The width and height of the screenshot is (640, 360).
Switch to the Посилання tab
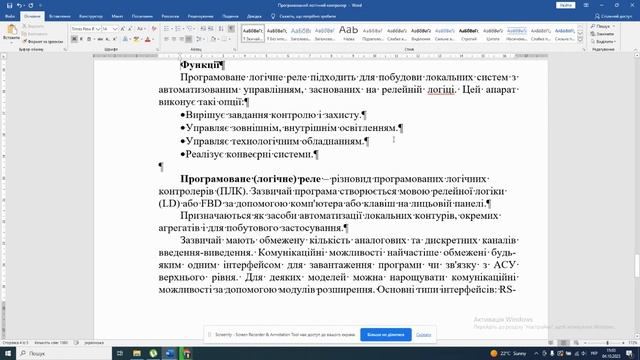click(142, 16)
